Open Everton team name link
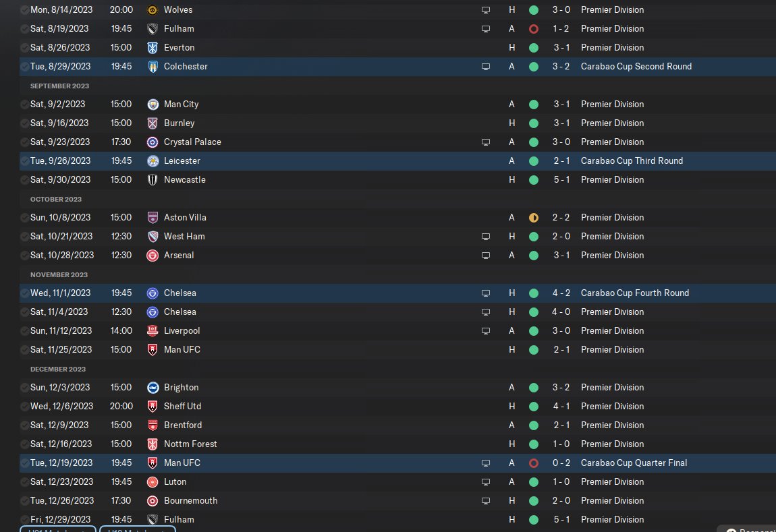Screen dimensions: 776x532 (x=179, y=48)
